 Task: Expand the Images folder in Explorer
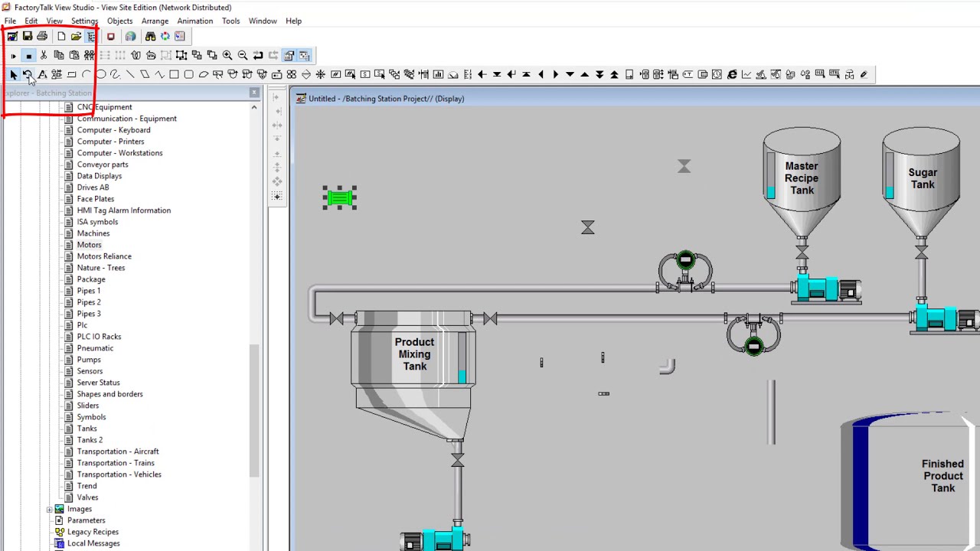click(x=50, y=509)
